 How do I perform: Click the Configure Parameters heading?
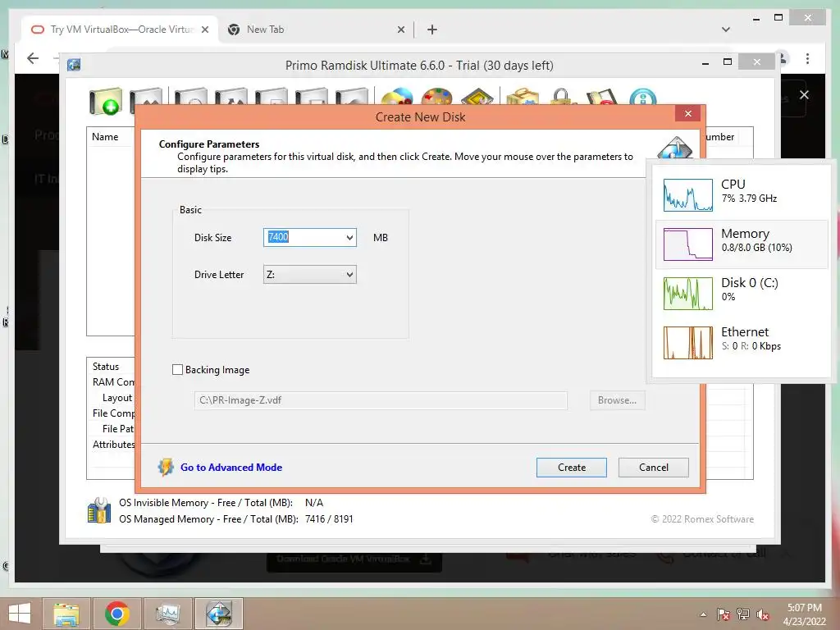tap(209, 144)
